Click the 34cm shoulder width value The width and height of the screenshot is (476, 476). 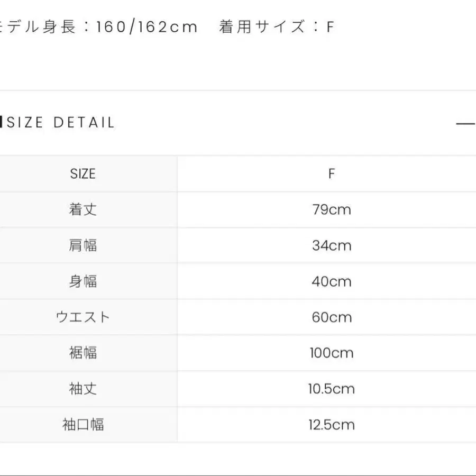pyautogui.click(x=332, y=245)
